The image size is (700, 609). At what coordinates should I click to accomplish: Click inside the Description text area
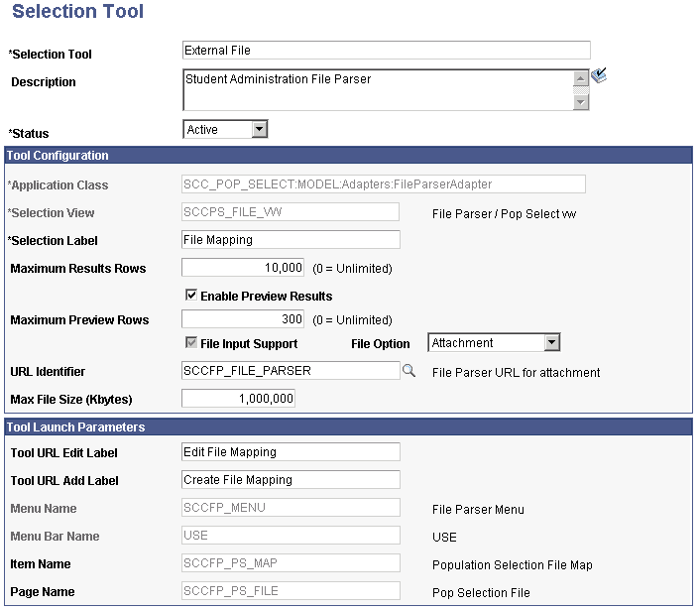click(x=378, y=89)
